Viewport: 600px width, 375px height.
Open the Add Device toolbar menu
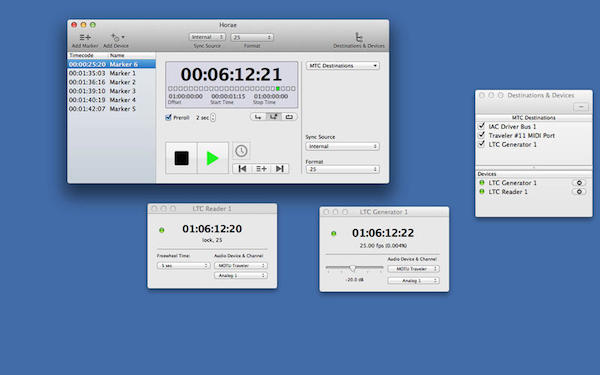[117, 37]
